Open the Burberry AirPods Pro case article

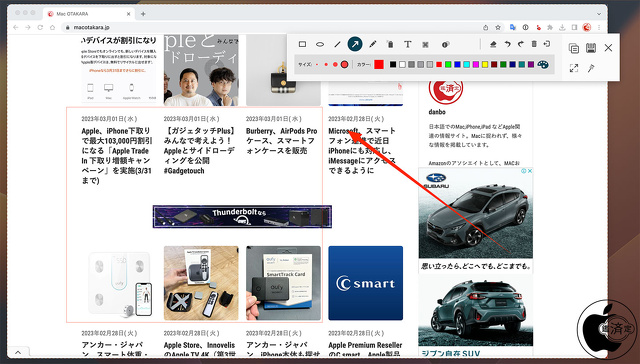pos(281,141)
